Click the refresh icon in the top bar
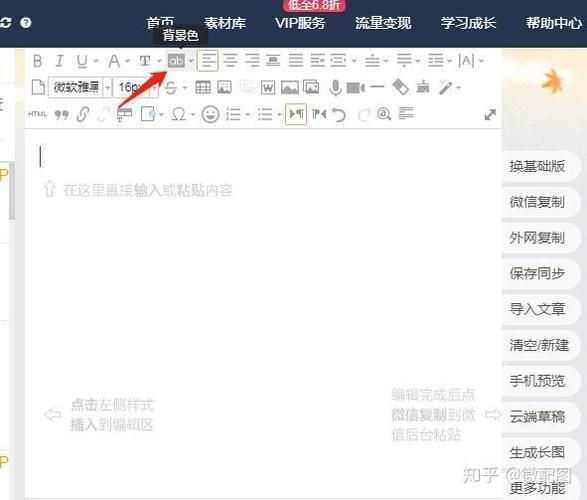 pos(5,23)
